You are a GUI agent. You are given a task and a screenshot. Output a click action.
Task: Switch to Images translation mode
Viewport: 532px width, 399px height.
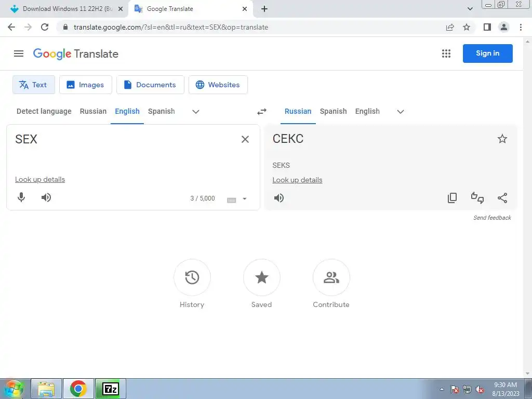[x=86, y=85]
